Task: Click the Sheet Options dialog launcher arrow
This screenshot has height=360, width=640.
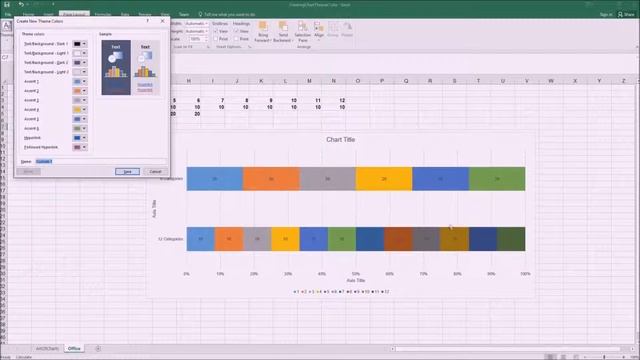Action: click(x=249, y=47)
